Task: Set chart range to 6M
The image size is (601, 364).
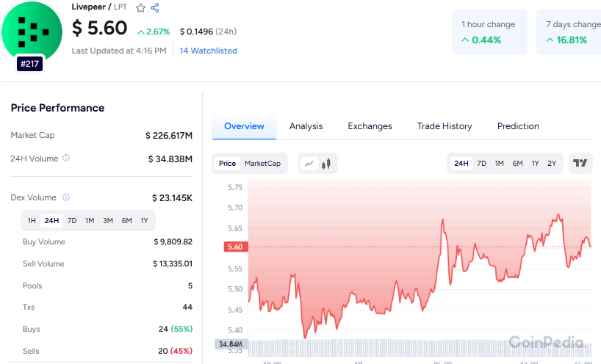Action: pyautogui.click(x=517, y=164)
